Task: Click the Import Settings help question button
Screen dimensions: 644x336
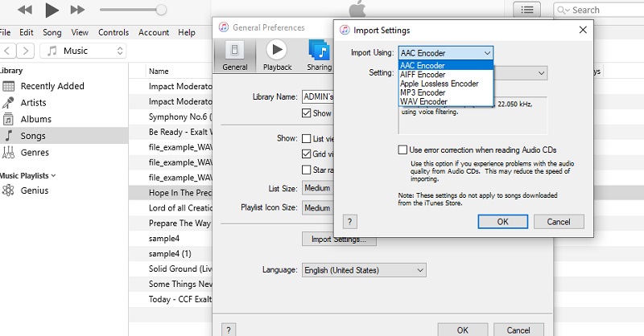Action: (x=349, y=222)
